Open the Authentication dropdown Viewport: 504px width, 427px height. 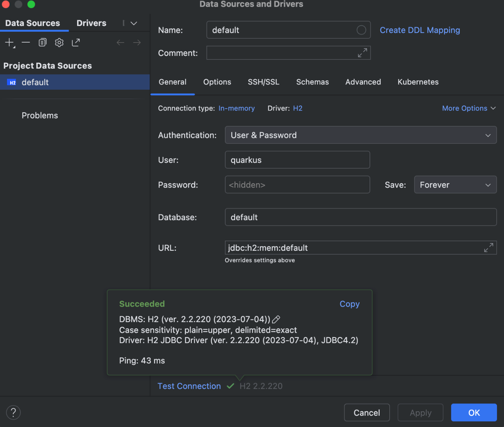pyautogui.click(x=361, y=135)
